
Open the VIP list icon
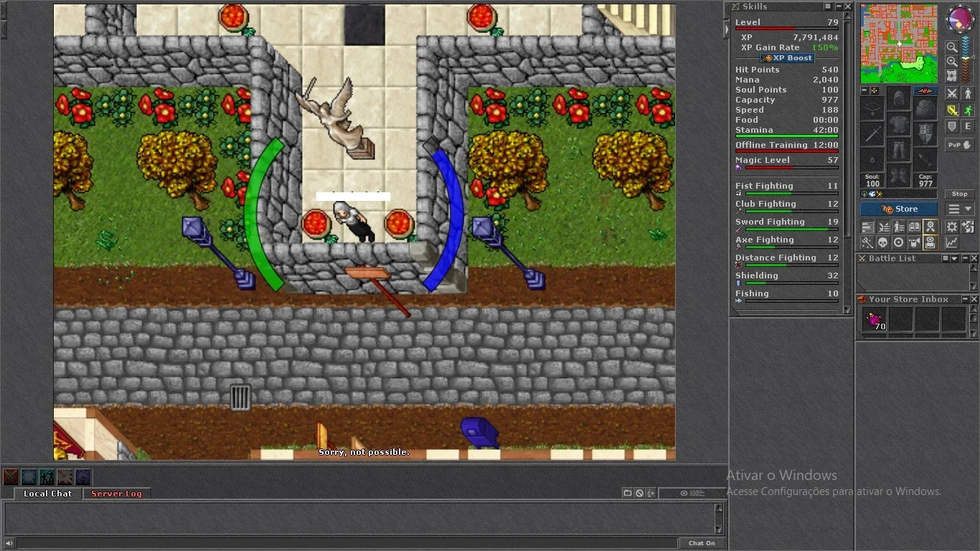coord(898,226)
